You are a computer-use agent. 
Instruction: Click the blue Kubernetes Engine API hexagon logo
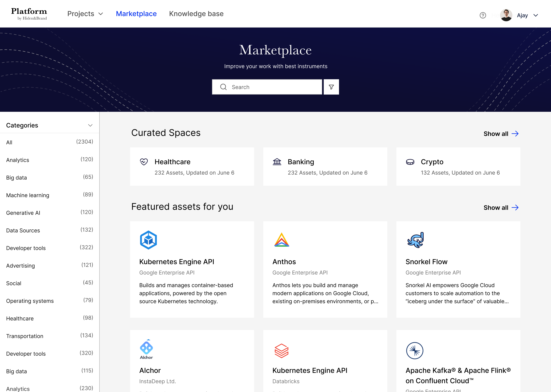(148, 240)
